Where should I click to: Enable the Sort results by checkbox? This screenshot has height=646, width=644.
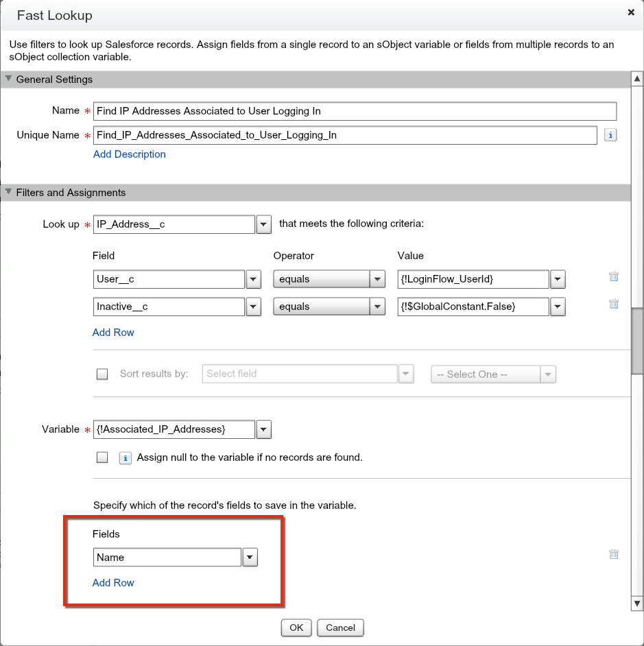[102, 374]
